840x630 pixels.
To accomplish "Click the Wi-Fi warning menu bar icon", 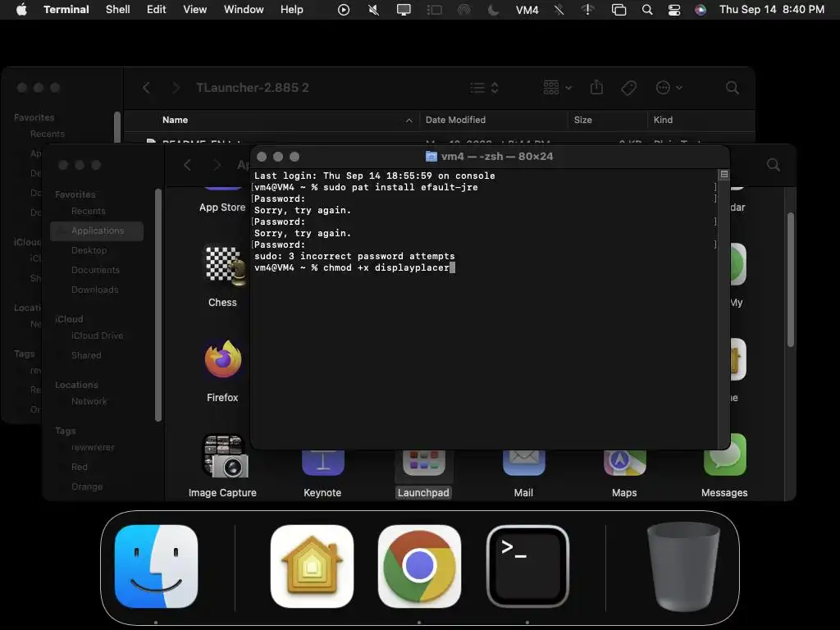I will [587, 10].
